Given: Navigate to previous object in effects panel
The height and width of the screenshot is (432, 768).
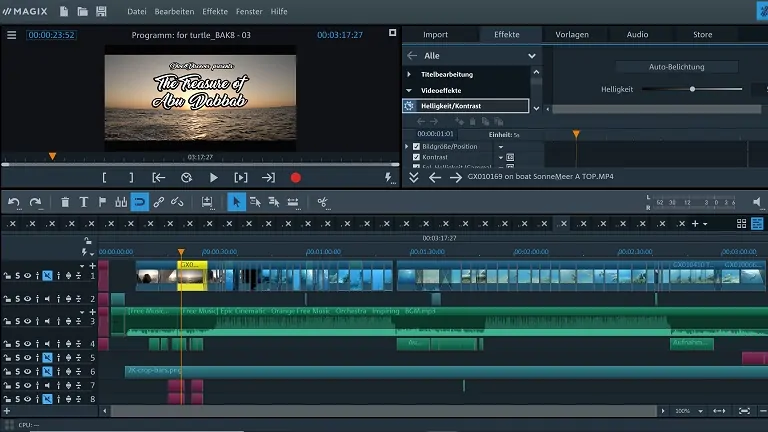Looking at the screenshot, I should pos(435,177).
